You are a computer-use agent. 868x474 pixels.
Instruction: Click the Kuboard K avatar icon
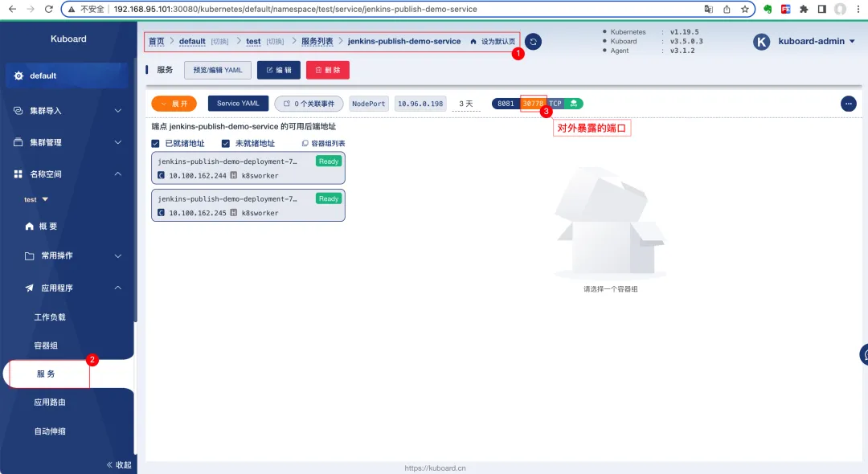pos(762,42)
